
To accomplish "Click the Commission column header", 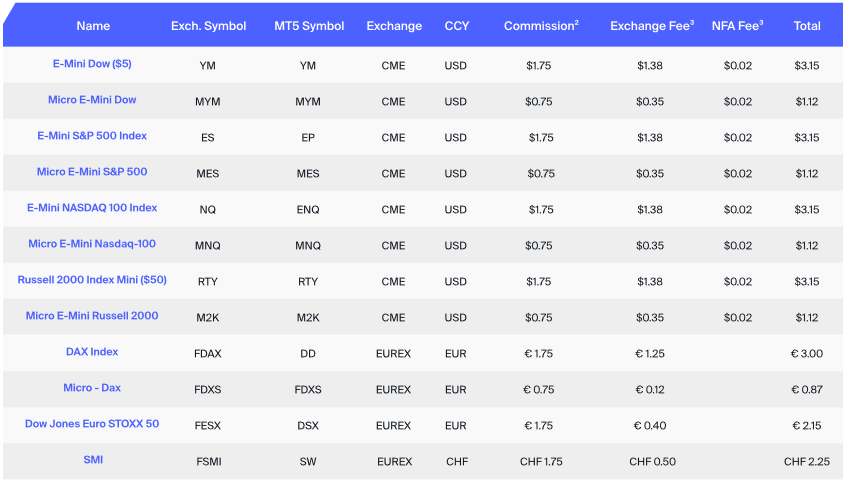I will coord(540,26).
